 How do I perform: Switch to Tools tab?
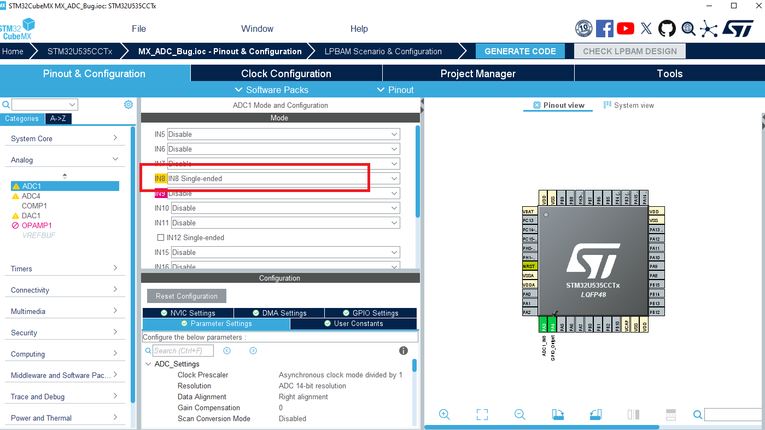click(x=669, y=74)
